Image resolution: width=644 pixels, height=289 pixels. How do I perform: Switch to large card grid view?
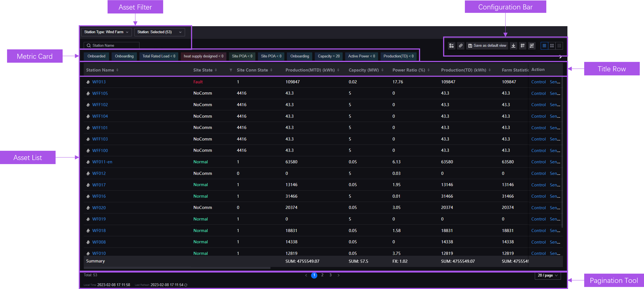(x=552, y=46)
